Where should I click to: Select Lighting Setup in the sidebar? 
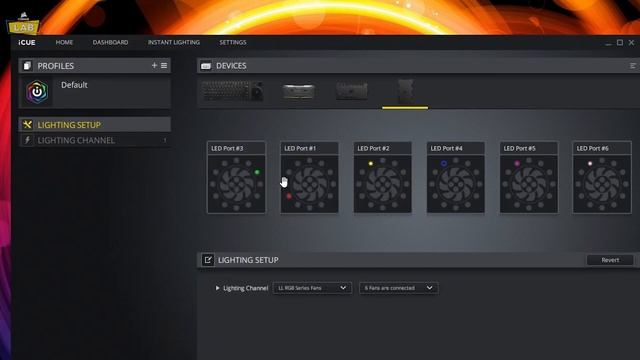pos(95,124)
